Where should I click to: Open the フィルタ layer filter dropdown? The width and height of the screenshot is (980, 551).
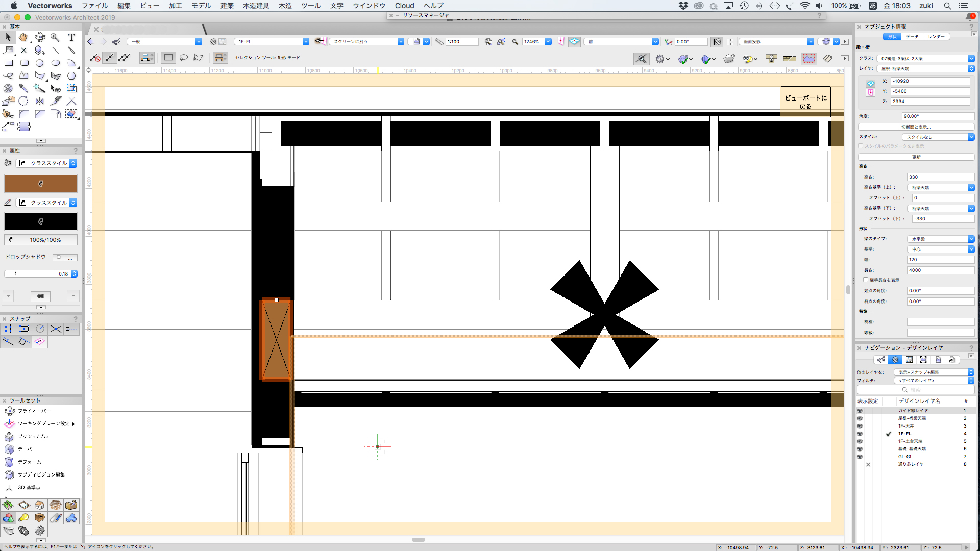(x=934, y=381)
